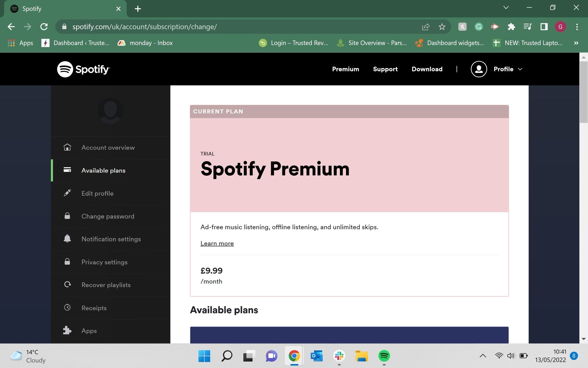The height and width of the screenshot is (368, 588).
Task: Open Login – Trusted Rev... bookmark
Action: (x=293, y=43)
